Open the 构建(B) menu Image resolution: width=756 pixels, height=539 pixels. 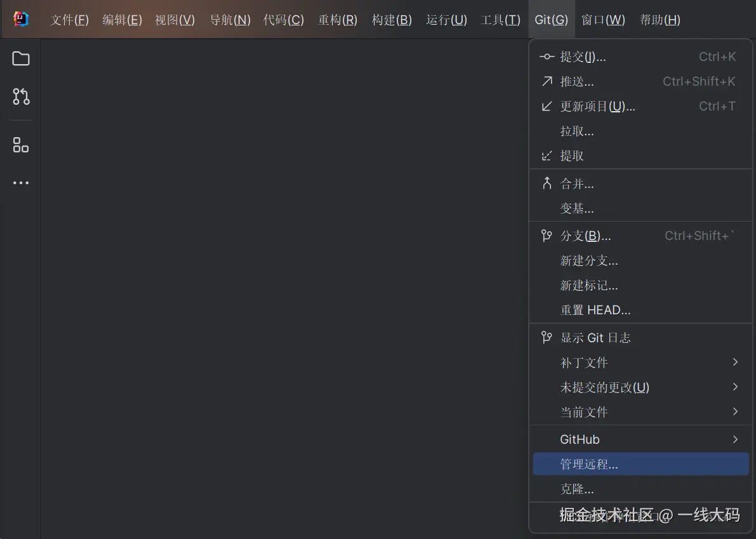click(392, 20)
